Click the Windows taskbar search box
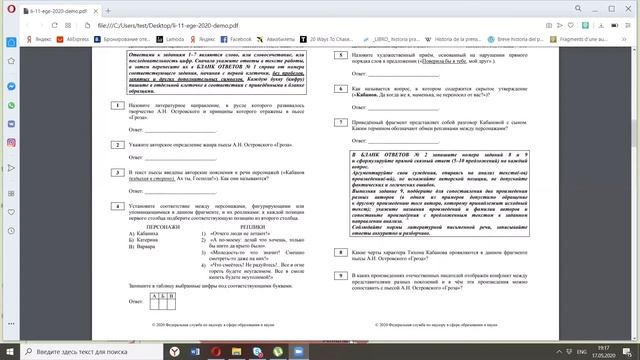640x360 pixels. [x=91, y=351]
